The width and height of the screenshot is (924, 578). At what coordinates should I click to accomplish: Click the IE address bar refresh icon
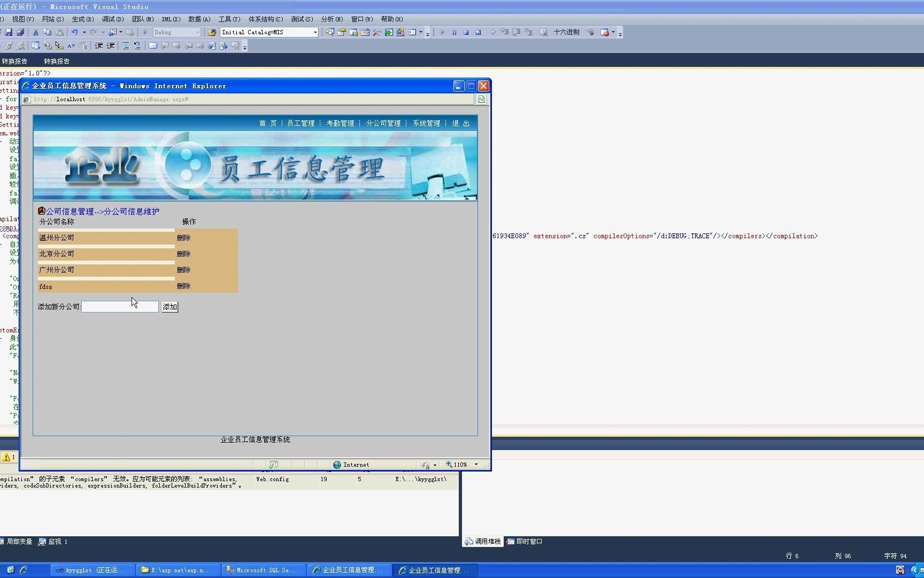coord(481,99)
